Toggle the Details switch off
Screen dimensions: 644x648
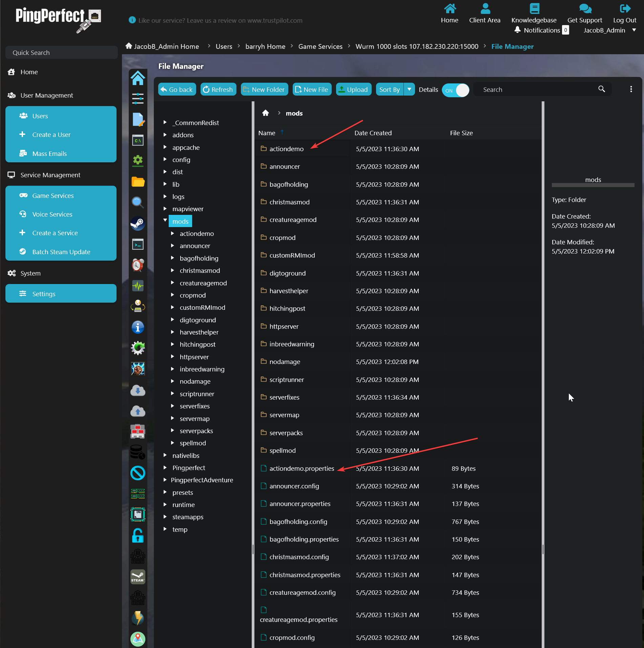click(455, 90)
